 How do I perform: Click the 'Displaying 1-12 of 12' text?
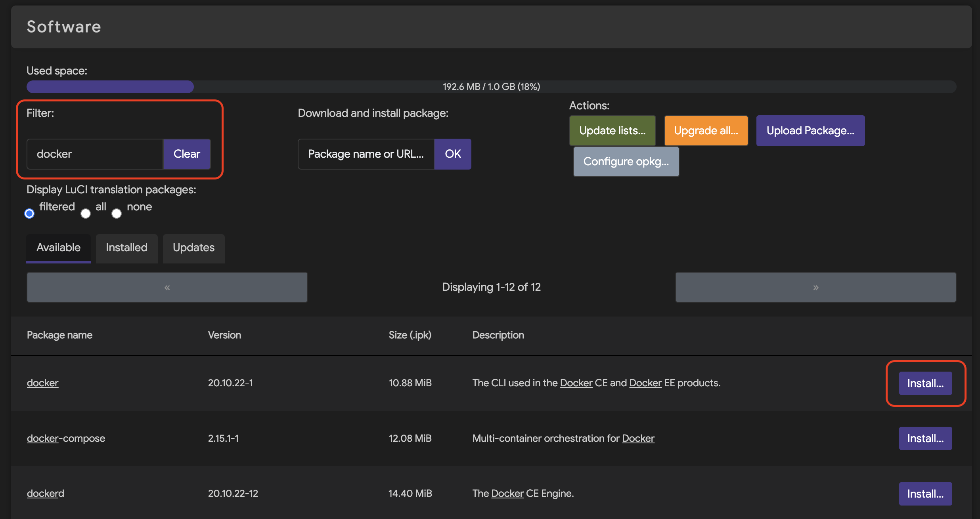tap(492, 287)
